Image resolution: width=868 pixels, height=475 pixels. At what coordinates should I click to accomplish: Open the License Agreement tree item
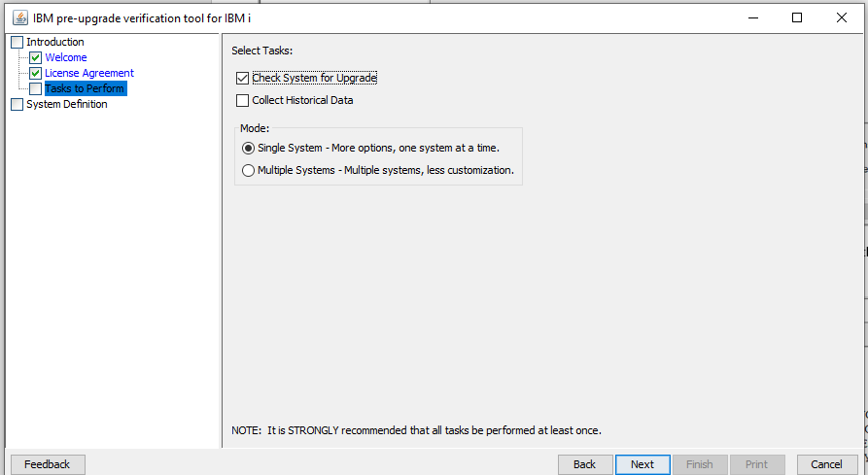[88, 73]
